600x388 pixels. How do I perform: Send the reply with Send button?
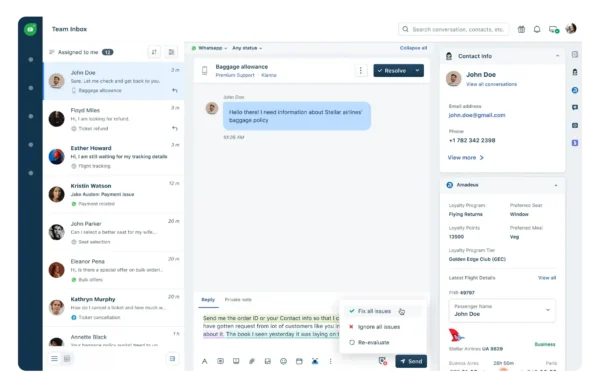pyautogui.click(x=411, y=361)
